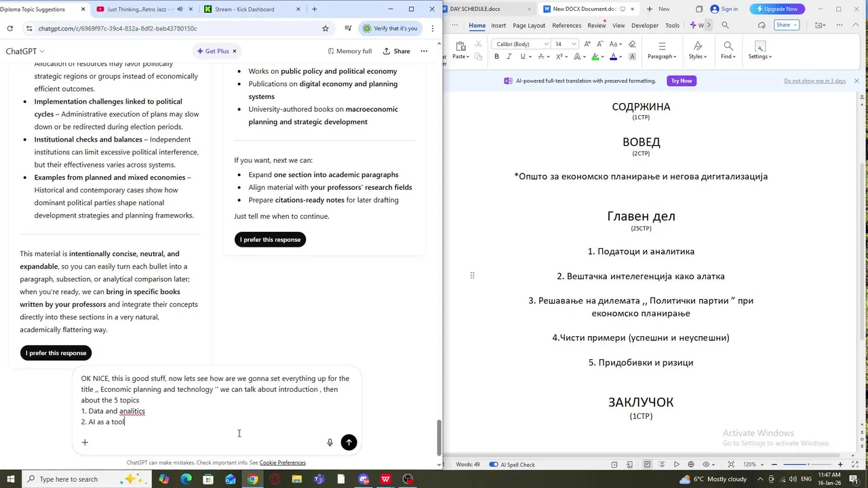Switch to the Insert ribbon tab
The width and height of the screenshot is (868, 488).
[498, 25]
